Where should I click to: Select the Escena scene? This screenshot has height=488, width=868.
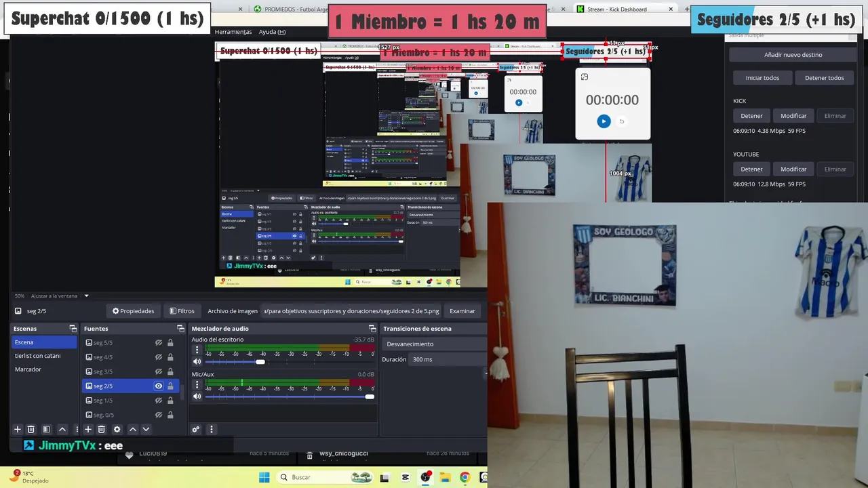44,342
